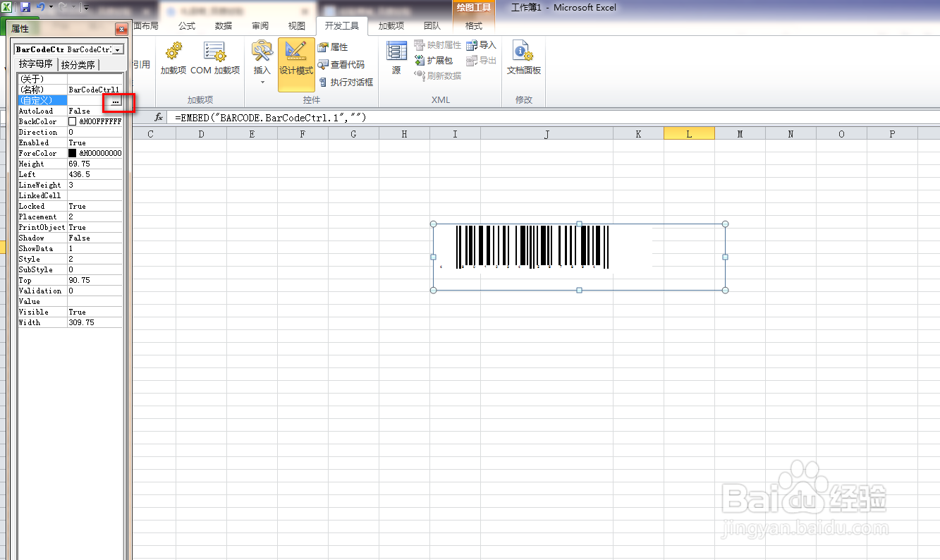Click the top-right handle of barcode object
The image size is (940, 560).
(726, 224)
